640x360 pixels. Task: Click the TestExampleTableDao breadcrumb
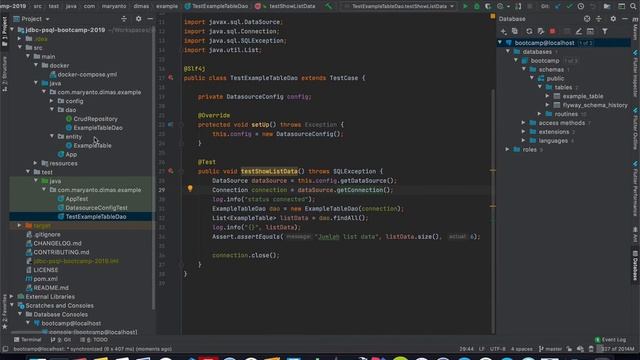tap(216, 6)
